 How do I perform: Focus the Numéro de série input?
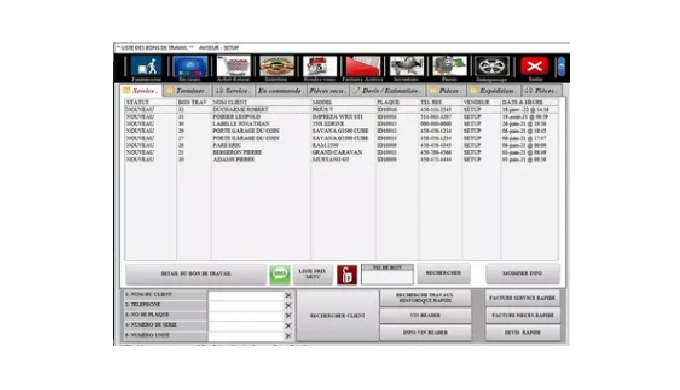246,325
